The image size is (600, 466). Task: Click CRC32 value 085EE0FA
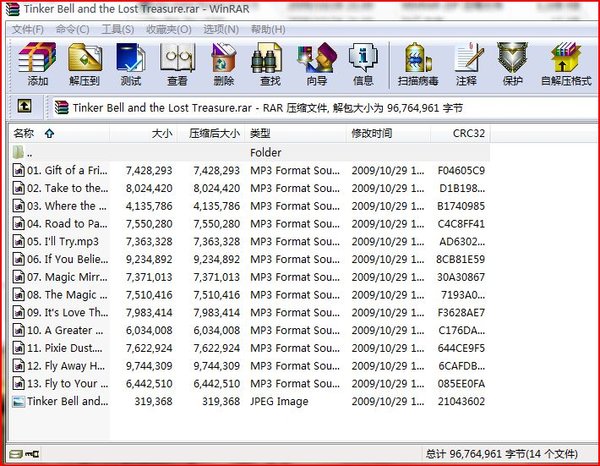[x=461, y=383]
